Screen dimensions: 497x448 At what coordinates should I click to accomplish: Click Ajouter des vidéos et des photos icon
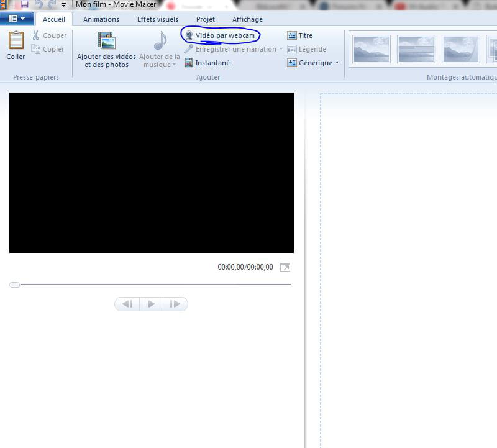(106, 40)
